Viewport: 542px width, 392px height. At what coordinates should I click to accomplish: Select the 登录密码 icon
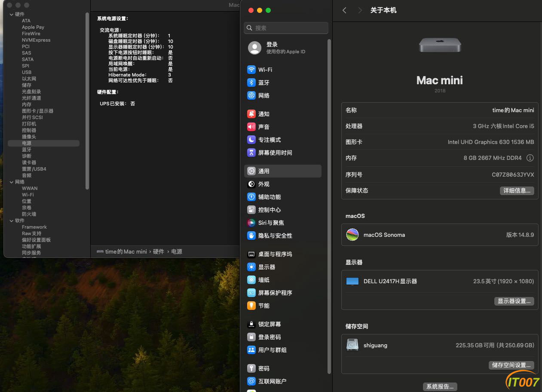point(251,337)
